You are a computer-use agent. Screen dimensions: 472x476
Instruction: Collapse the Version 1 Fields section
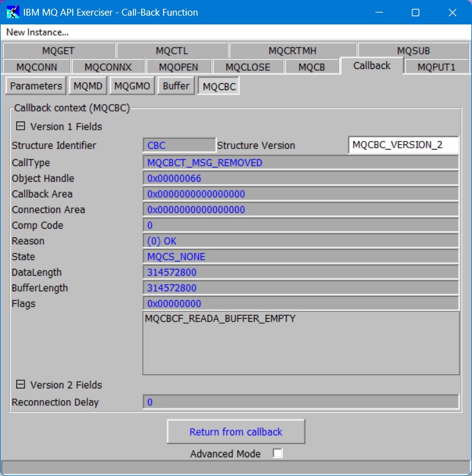click(x=20, y=126)
